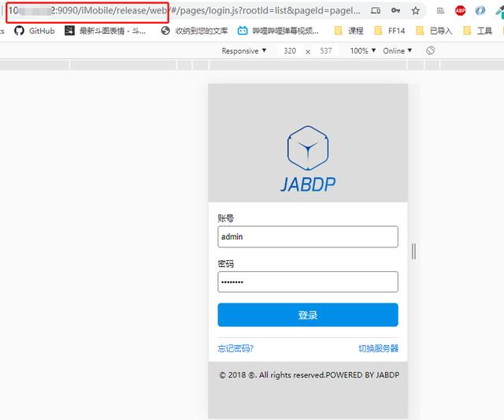Click the browser address bar URL
This screenshot has width=504, height=420.
click(185, 10)
